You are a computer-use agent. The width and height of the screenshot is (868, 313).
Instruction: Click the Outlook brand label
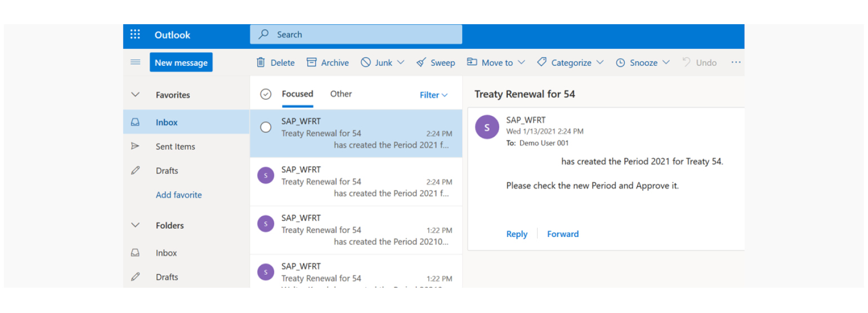172,35
